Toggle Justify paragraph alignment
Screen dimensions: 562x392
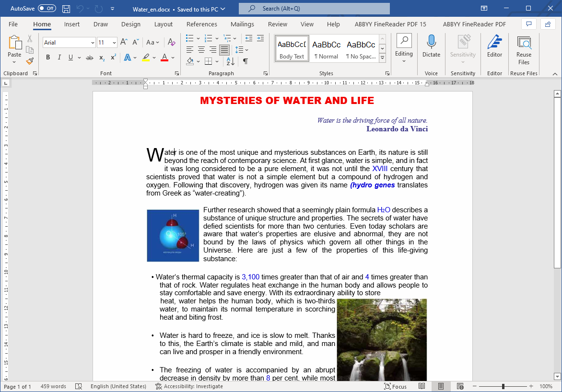(224, 50)
